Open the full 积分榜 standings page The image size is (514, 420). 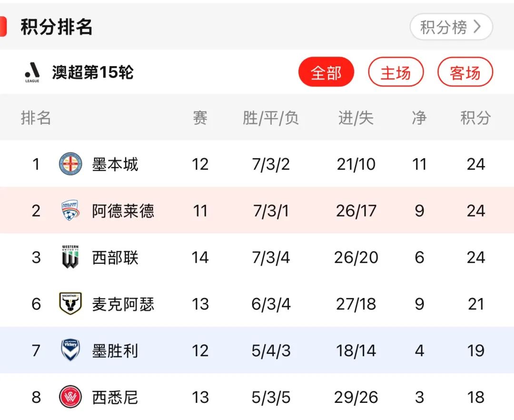(451, 27)
